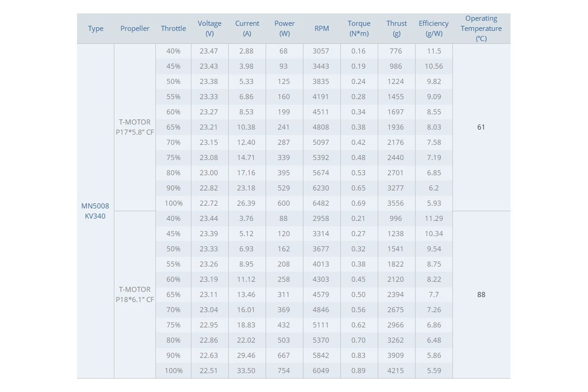
Task: Click the Current (A) column header
Action: (247, 29)
